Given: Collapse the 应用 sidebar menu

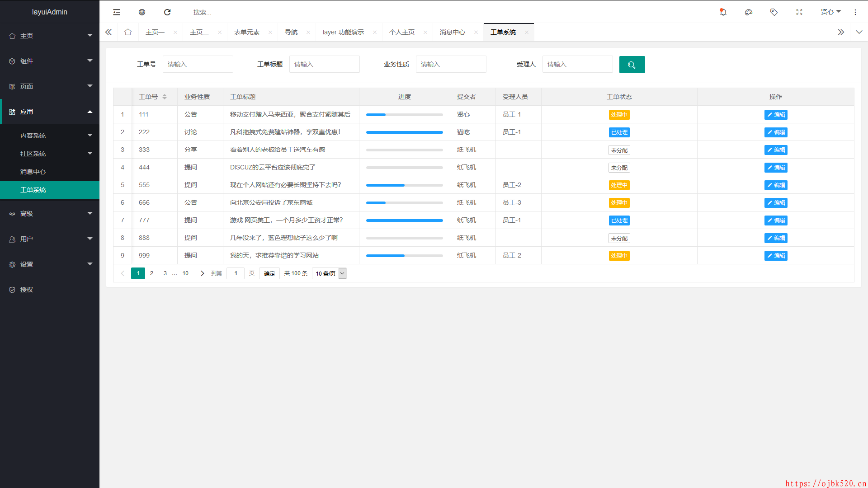Looking at the screenshot, I should 50,112.
